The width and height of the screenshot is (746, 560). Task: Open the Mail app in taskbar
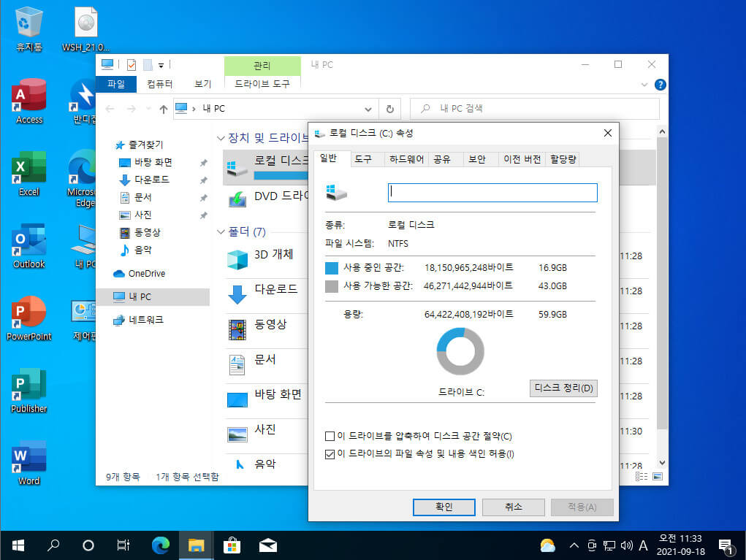[x=268, y=545]
